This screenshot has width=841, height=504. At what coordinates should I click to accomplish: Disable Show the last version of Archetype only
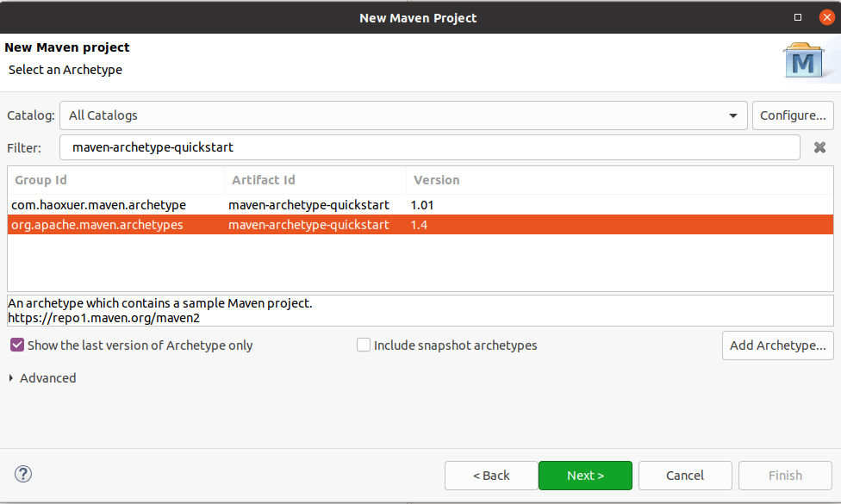pos(16,345)
